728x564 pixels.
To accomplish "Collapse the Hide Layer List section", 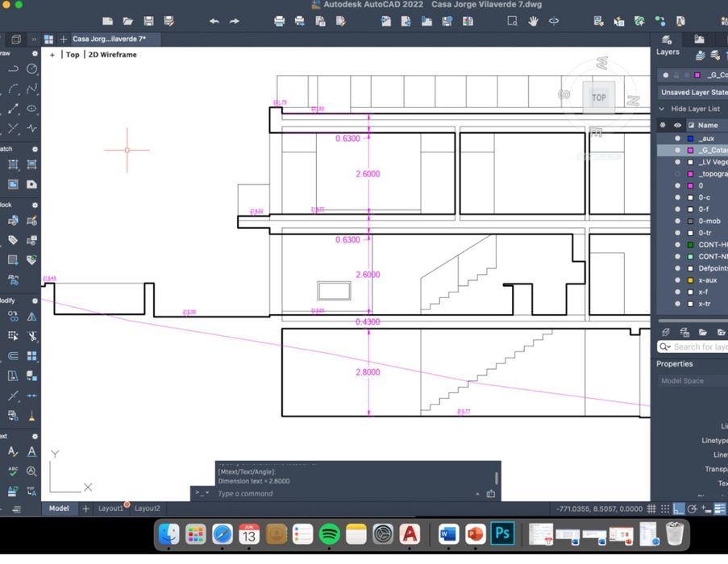I will point(662,109).
